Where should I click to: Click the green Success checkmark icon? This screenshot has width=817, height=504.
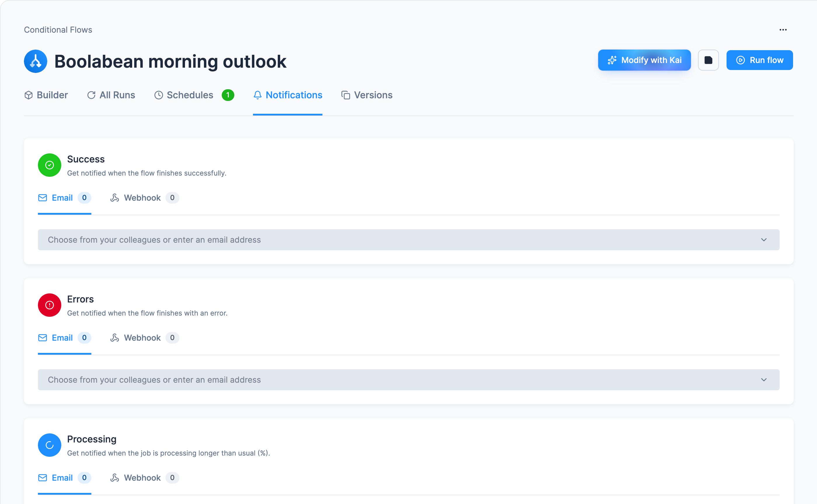coord(50,165)
